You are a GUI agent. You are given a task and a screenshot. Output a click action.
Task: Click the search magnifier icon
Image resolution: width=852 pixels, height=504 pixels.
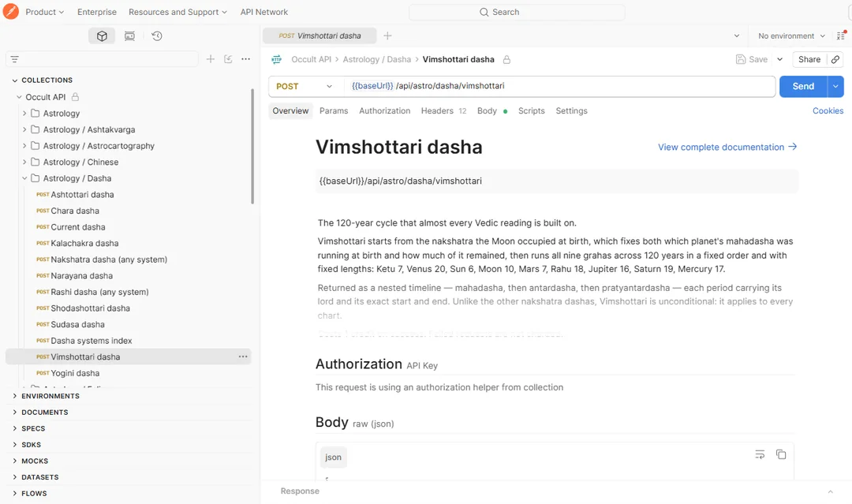pos(484,12)
